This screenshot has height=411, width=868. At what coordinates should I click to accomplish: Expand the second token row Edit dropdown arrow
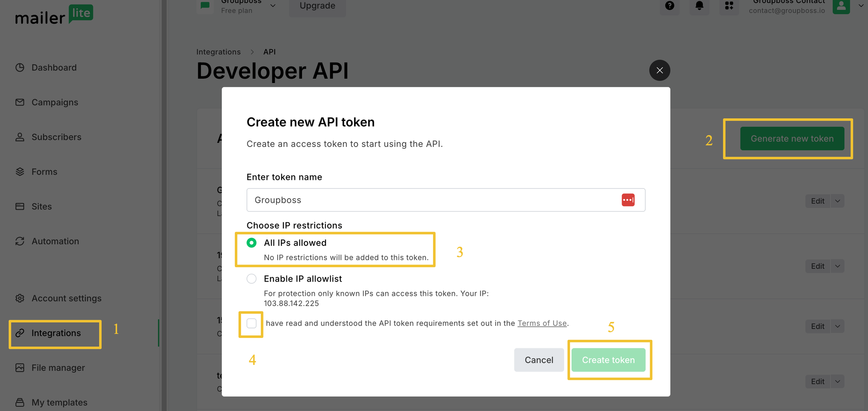click(838, 266)
